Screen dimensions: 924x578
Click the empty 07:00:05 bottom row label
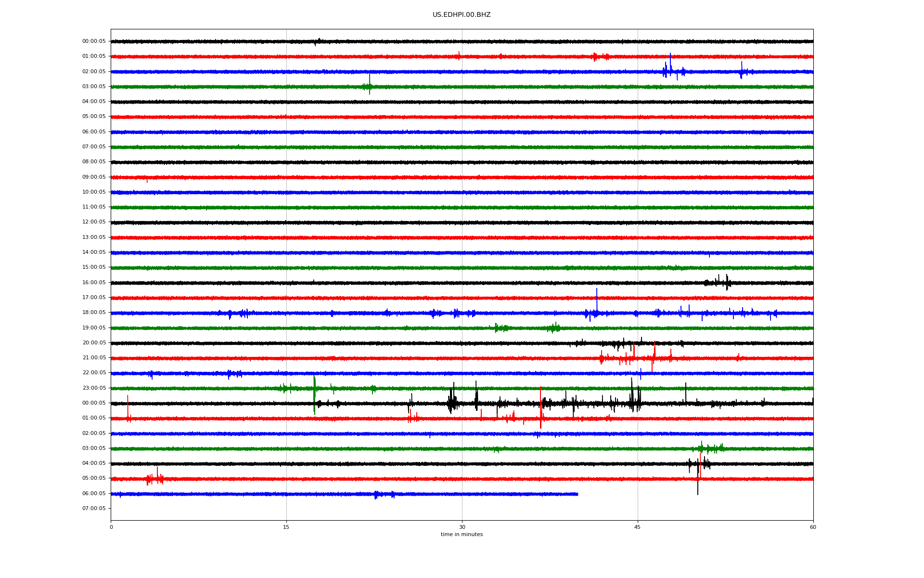click(94, 509)
